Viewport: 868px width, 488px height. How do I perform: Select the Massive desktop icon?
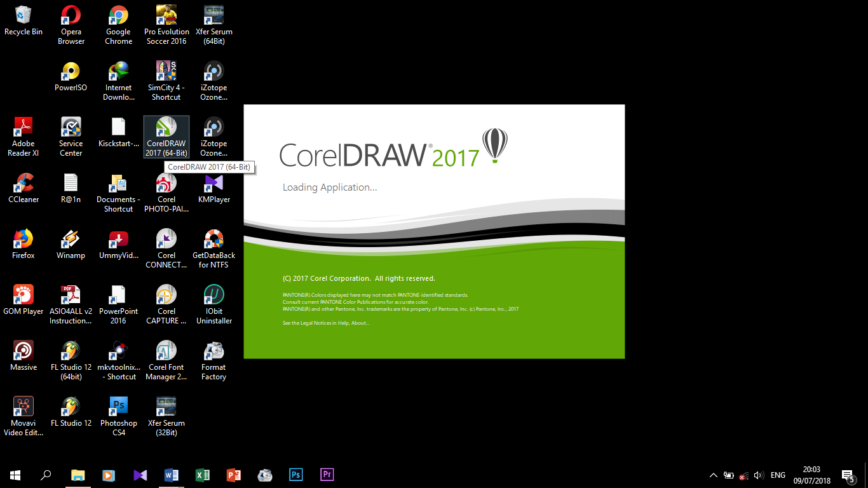24,356
